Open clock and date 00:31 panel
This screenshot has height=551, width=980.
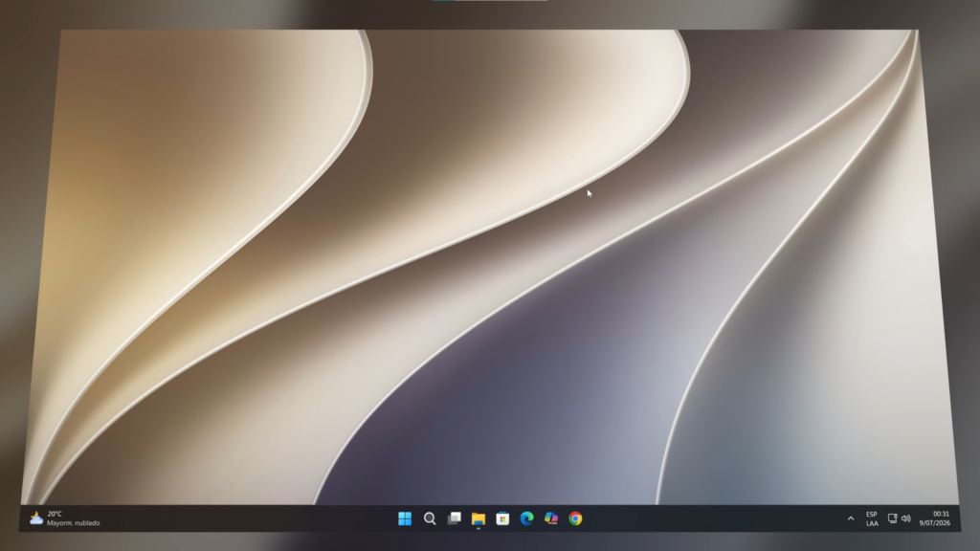coord(935,518)
